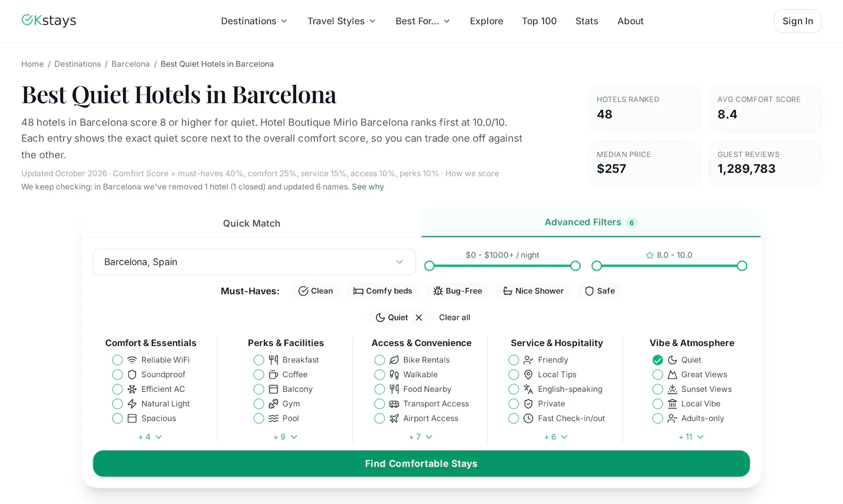Open the Barcelona, Spain location dropdown
The height and width of the screenshot is (504, 843).
(x=254, y=262)
